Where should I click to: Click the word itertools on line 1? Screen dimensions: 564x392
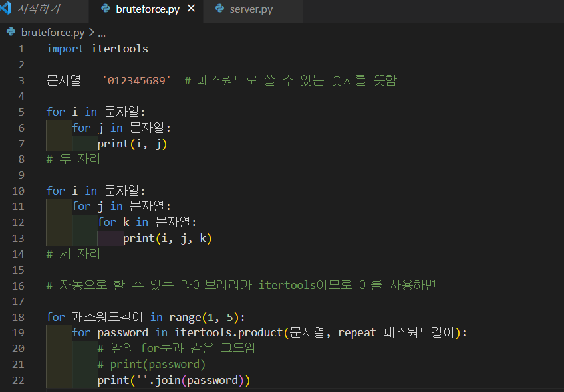tap(120, 49)
